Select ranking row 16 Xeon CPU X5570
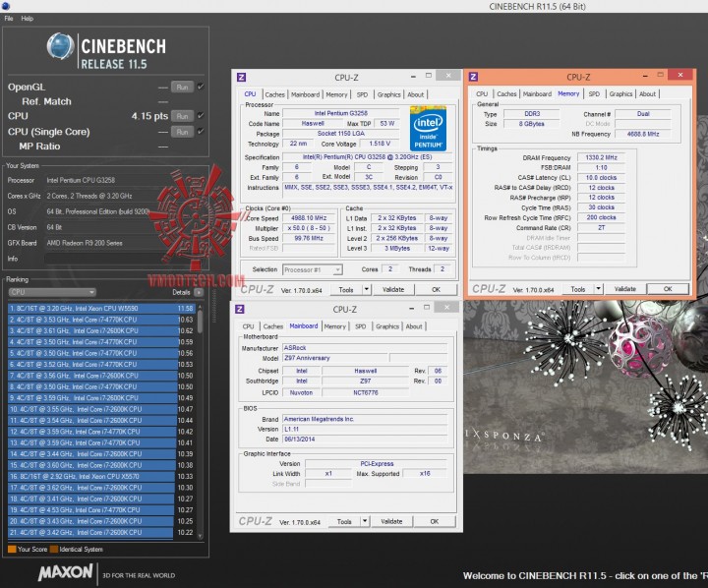 [101, 477]
